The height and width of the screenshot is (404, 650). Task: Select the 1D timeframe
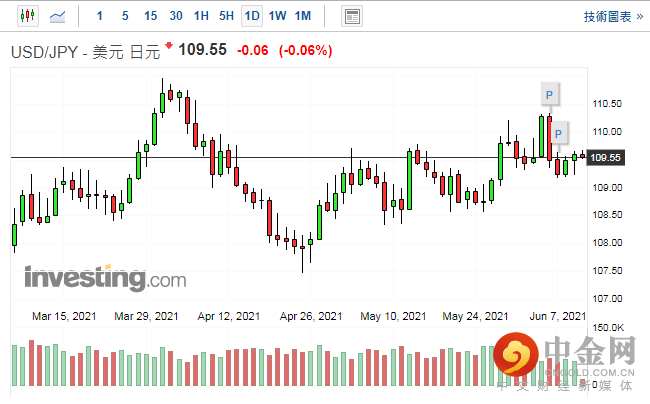click(x=252, y=16)
